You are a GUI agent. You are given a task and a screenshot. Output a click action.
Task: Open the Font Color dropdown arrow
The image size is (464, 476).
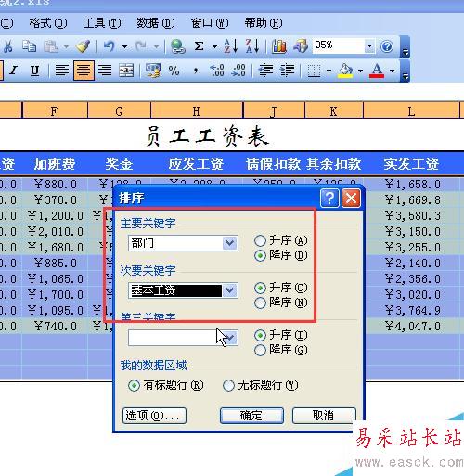click(x=393, y=71)
